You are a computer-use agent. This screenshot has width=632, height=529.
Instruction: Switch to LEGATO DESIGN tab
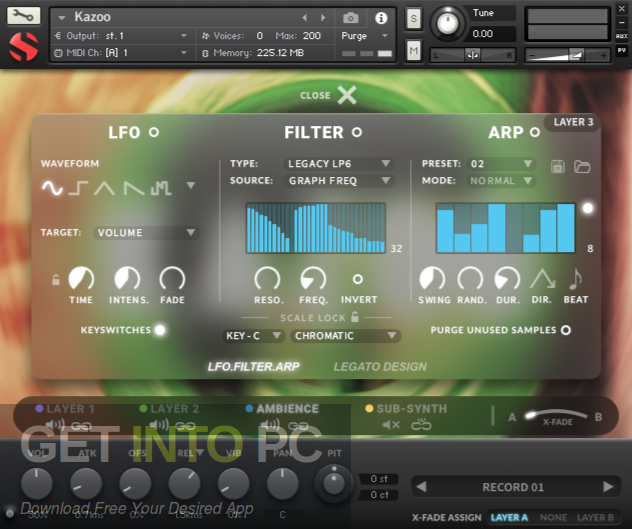380,367
